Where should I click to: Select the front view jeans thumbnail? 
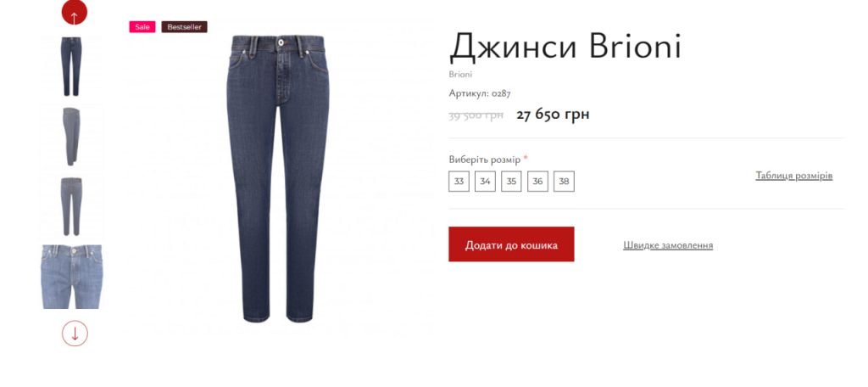[71, 66]
